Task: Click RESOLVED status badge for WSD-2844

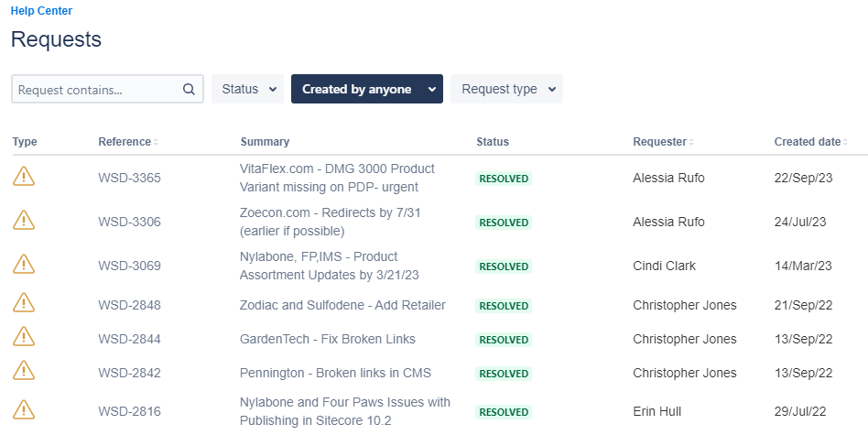Action: click(504, 340)
